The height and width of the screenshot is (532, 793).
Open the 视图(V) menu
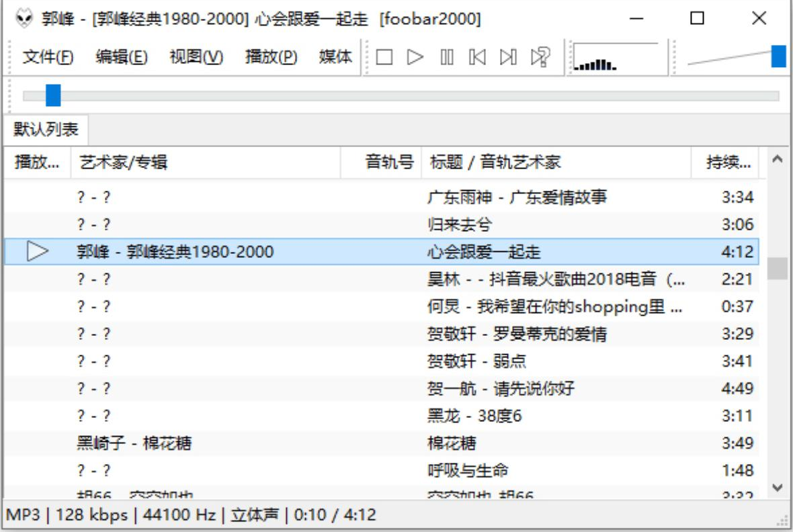pos(196,56)
